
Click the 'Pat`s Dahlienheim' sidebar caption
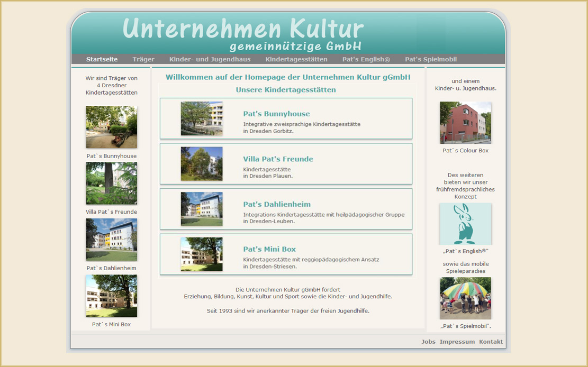coord(111,268)
